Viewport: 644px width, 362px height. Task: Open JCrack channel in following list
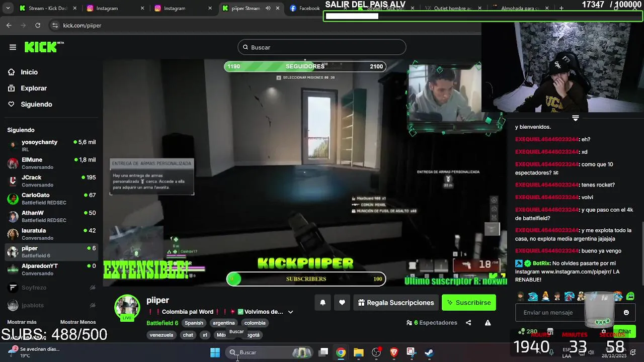coord(51,180)
